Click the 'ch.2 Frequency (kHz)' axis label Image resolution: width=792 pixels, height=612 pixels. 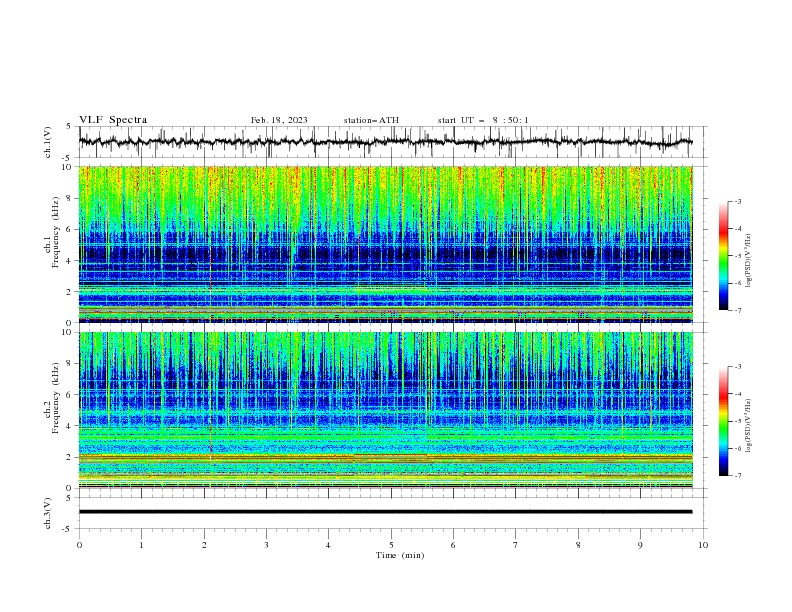(x=52, y=398)
